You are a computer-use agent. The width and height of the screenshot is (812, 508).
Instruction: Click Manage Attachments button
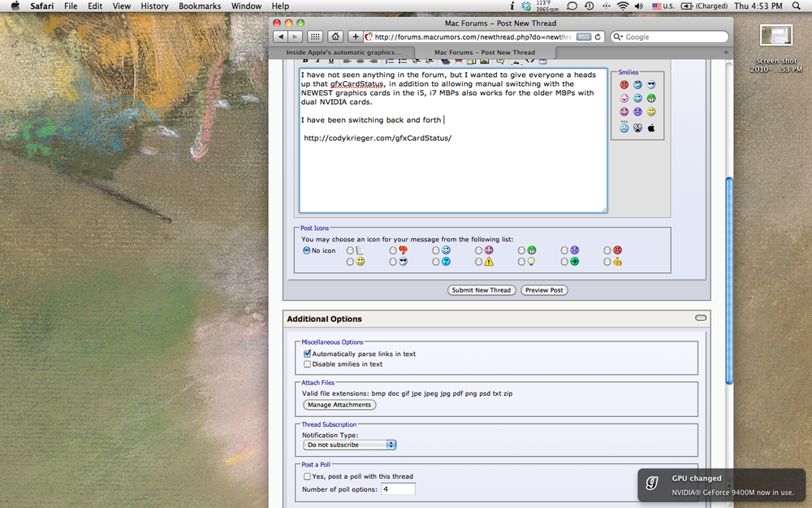(x=339, y=405)
